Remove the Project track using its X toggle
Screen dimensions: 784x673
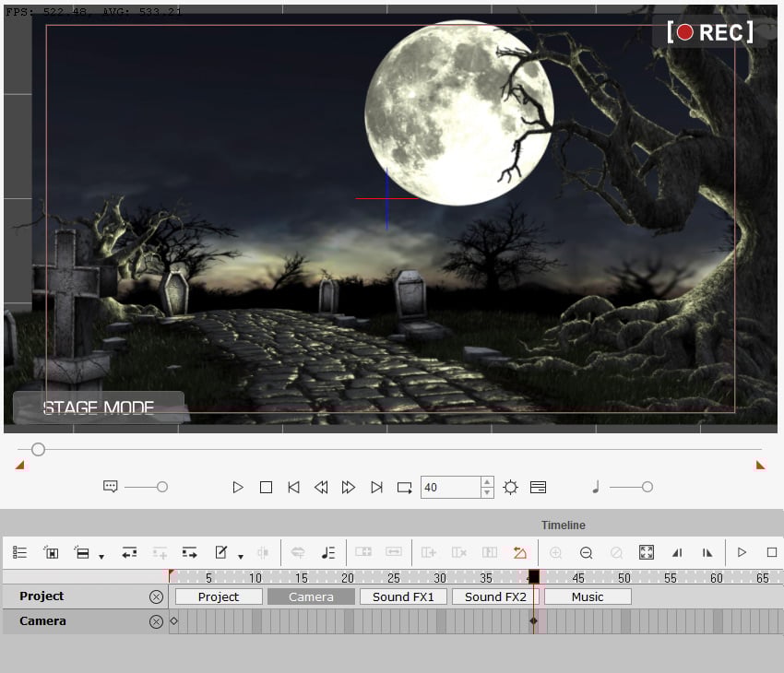[156, 596]
